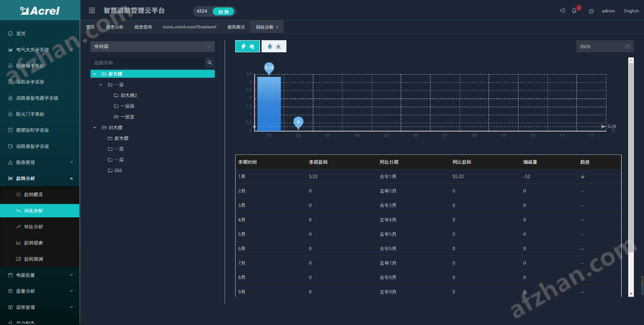Click the scrollbar down arrow
This screenshot has width=644, height=325.
[x=631, y=294]
